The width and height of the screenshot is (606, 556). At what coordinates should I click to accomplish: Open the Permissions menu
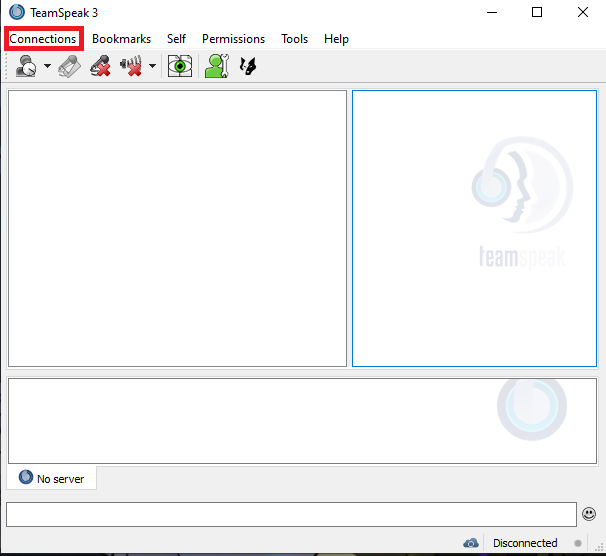click(x=233, y=39)
